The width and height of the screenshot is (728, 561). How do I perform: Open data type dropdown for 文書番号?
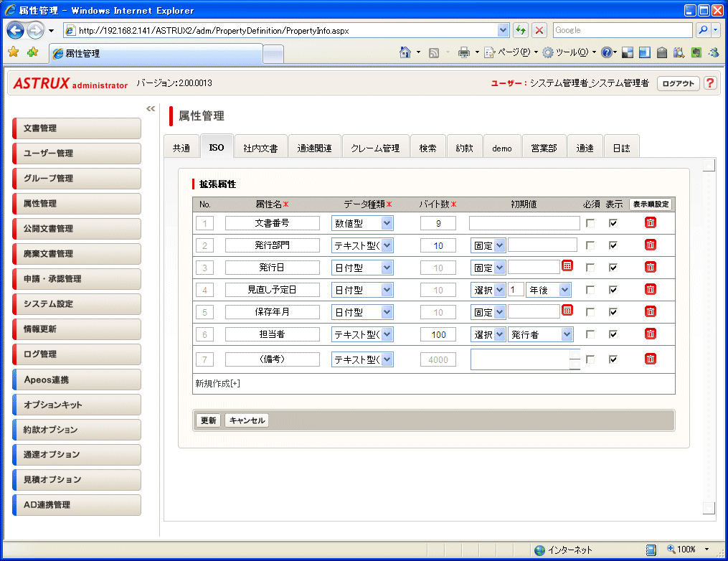[387, 223]
